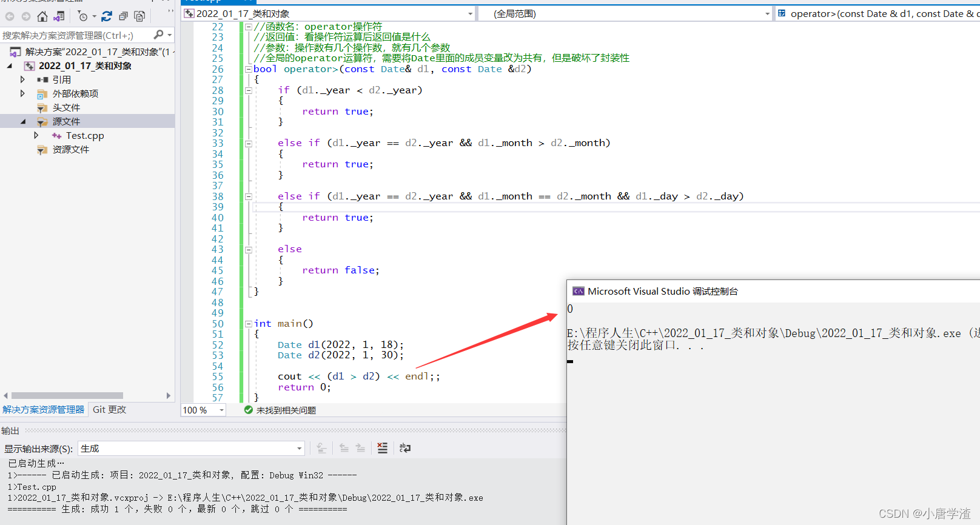Open search options dropdown next to magnifier

pos(170,35)
